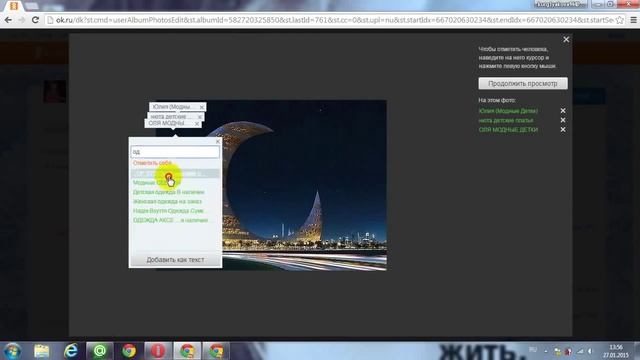This screenshot has width=640, height=360.
Task: Open File Explorer from the taskbar
Action: coord(41,351)
